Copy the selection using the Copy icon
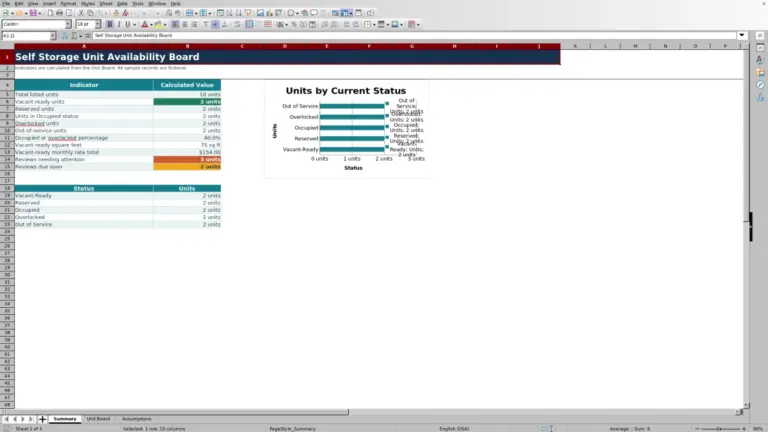The width and height of the screenshot is (768, 432). click(x=91, y=13)
